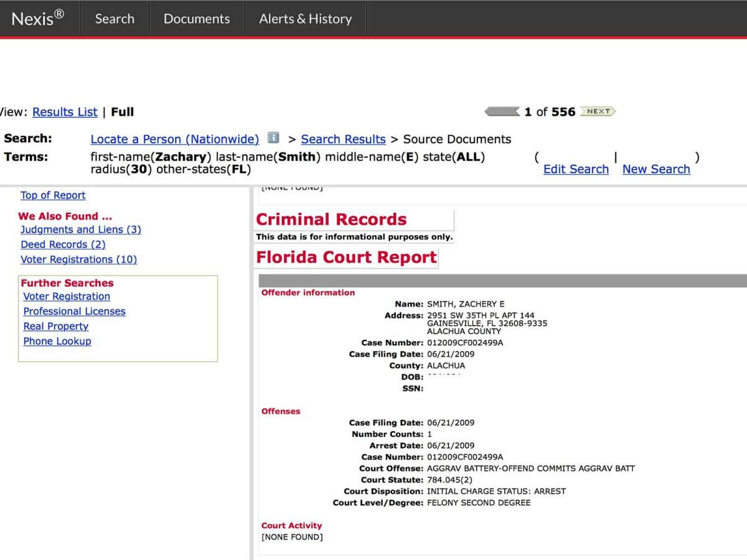The width and height of the screenshot is (747, 560).
Task: Switch to Results List view
Action: click(65, 112)
